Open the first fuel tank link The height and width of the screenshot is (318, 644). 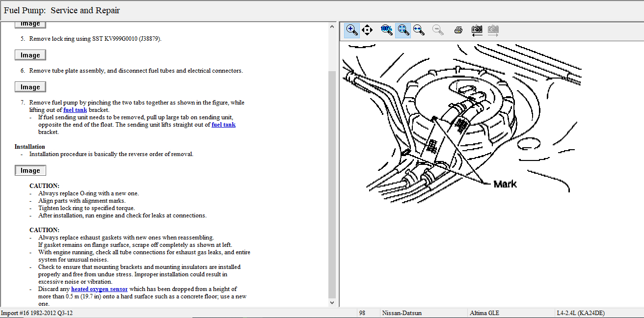pos(75,110)
